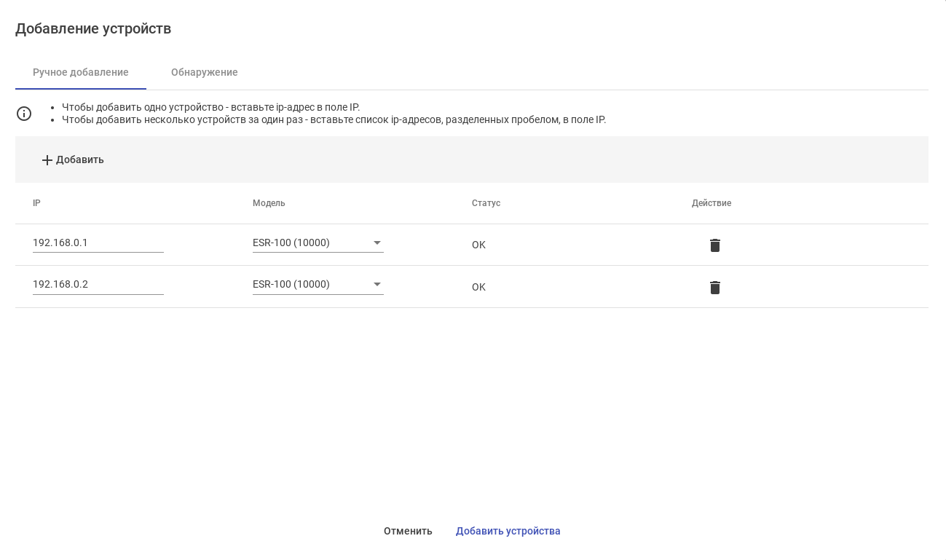Confirm with Добавить устройства button

point(508,531)
